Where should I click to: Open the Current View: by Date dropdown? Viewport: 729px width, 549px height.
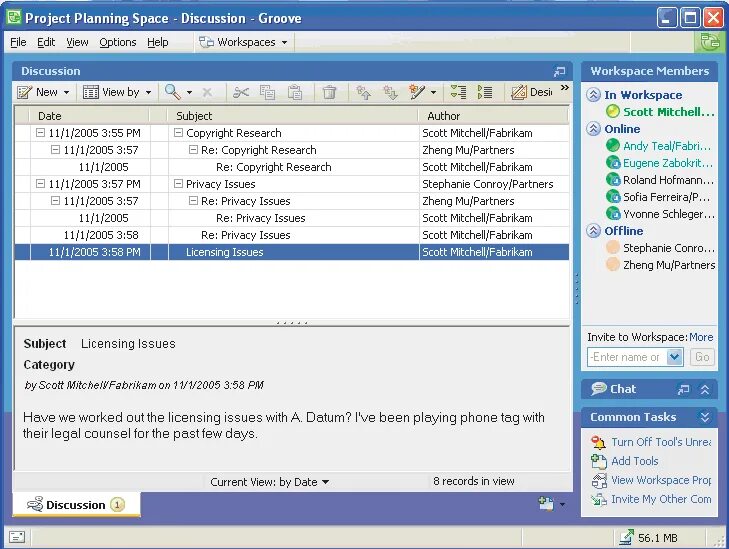[x=270, y=482]
